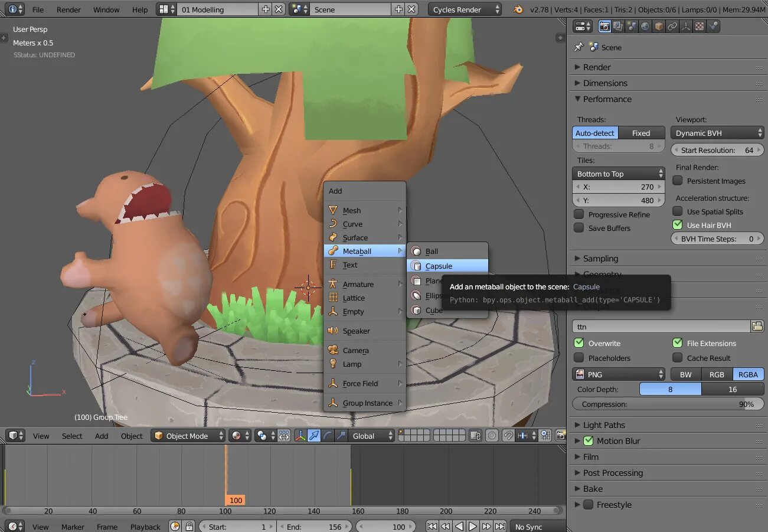The height and width of the screenshot is (532, 768).
Task: Enable Persistent Images checkbox
Action: pos(678,181)
